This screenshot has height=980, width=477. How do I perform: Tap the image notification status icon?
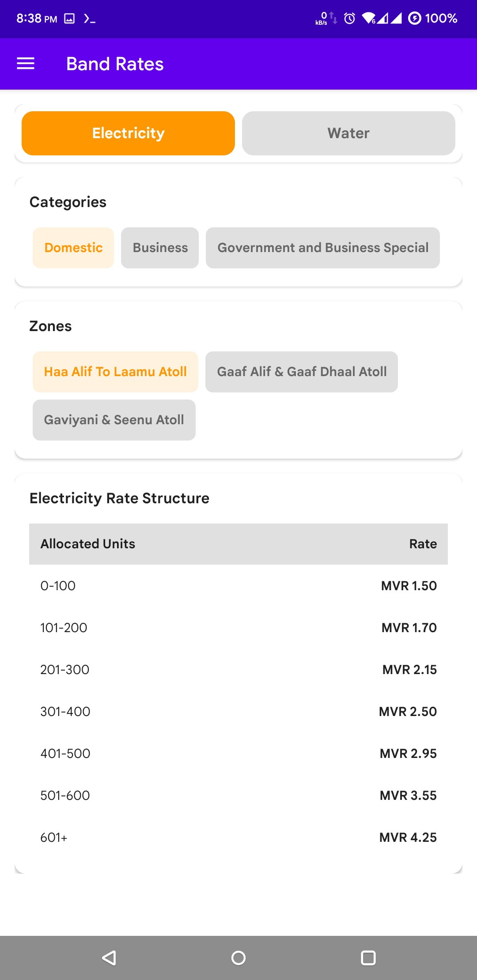(69, 19)
